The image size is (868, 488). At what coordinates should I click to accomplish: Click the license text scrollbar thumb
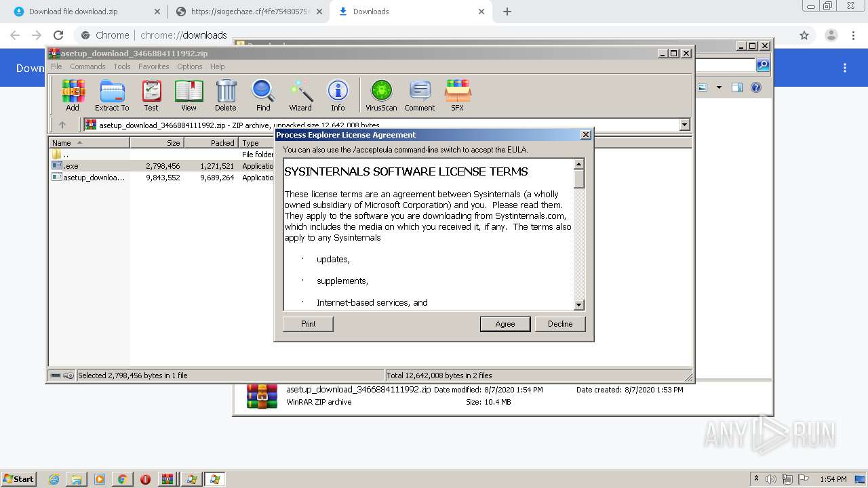(579, 179)
